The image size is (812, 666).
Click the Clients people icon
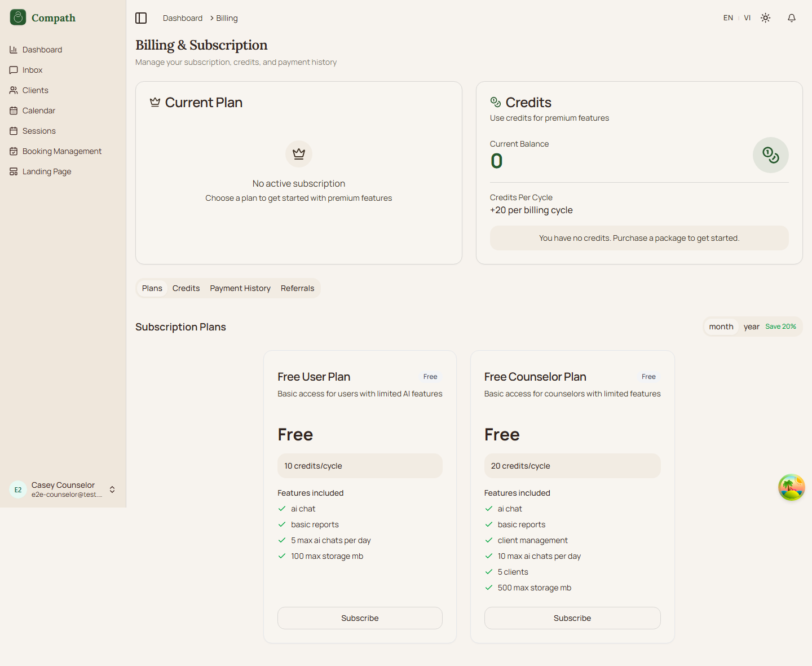(14, 90)
